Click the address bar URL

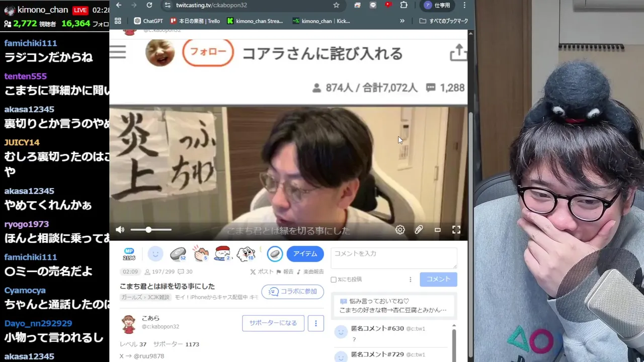(x=211, y=5)
